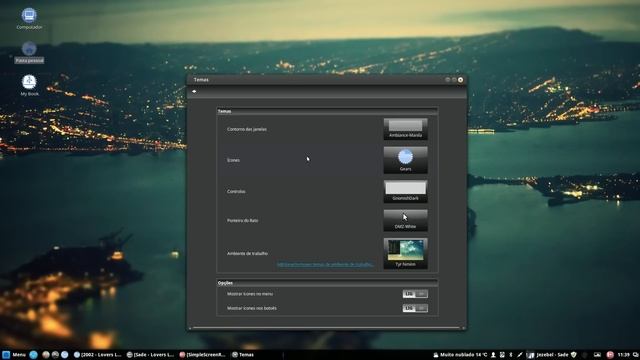This screenshot has width=640, height=360.
Task: Open the My Book drive desktop icon
Action: pyautogui.click(x=29, y=85)
